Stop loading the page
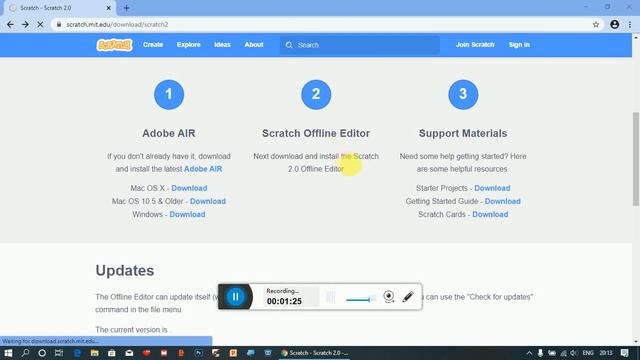 40,24
